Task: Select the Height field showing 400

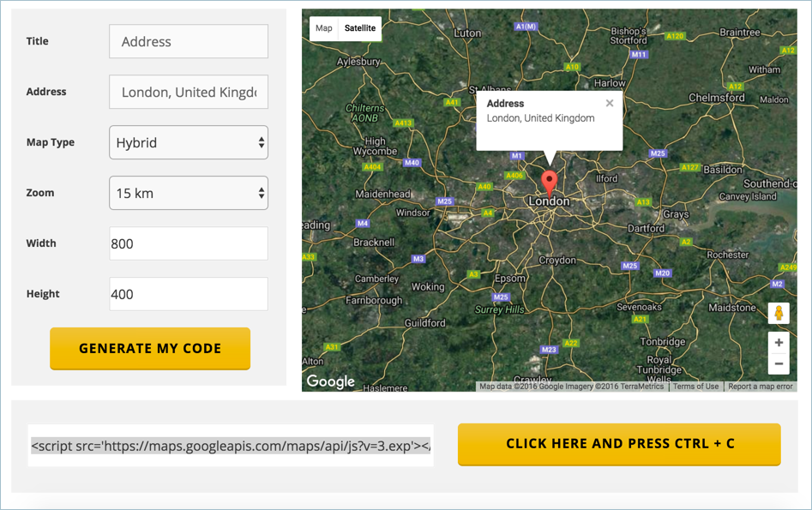Action: (189, 294)
